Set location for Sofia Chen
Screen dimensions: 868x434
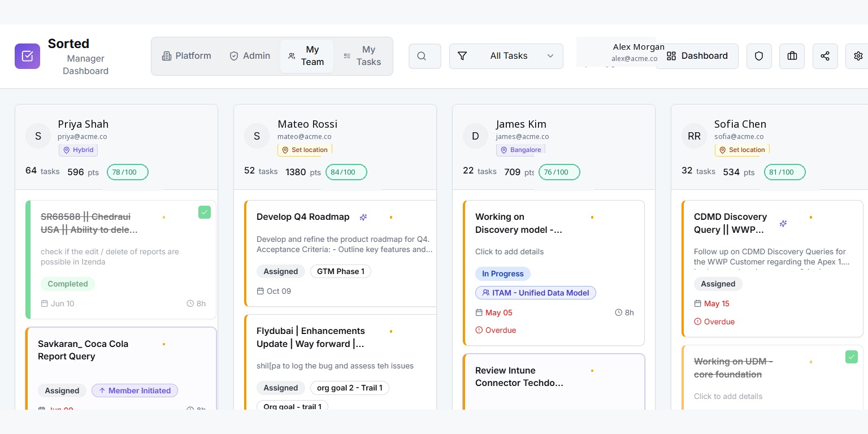tap(742, 150)
